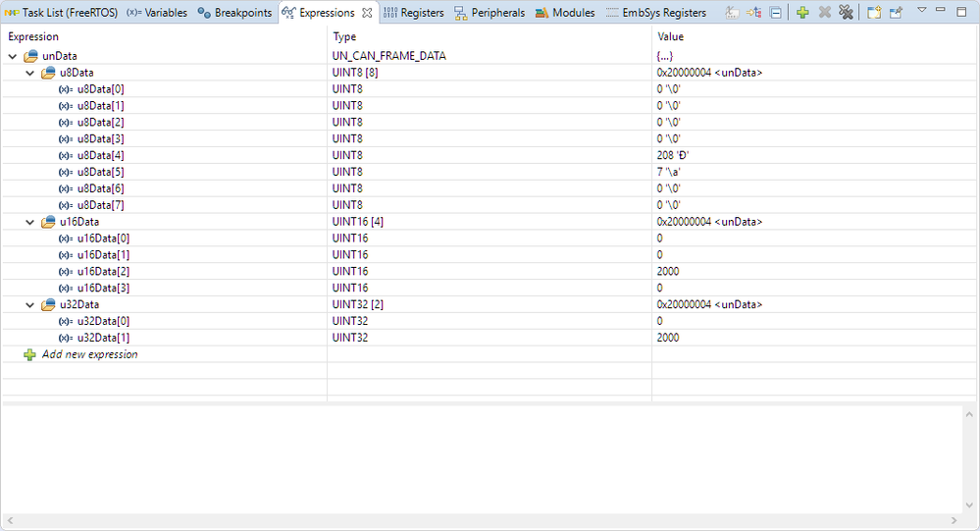
Task: Click the unData folder icon
Action: pos(30,56)
